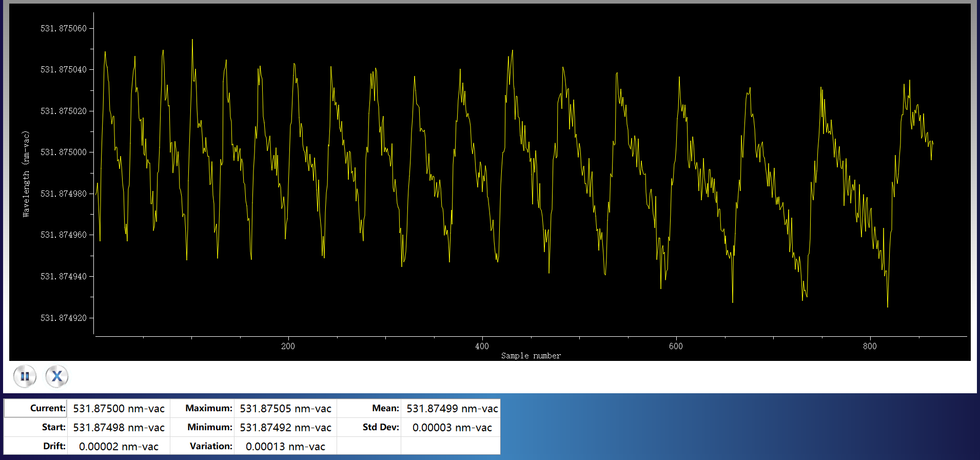Select the Drift value 0.00002 nm-vac

119,446
